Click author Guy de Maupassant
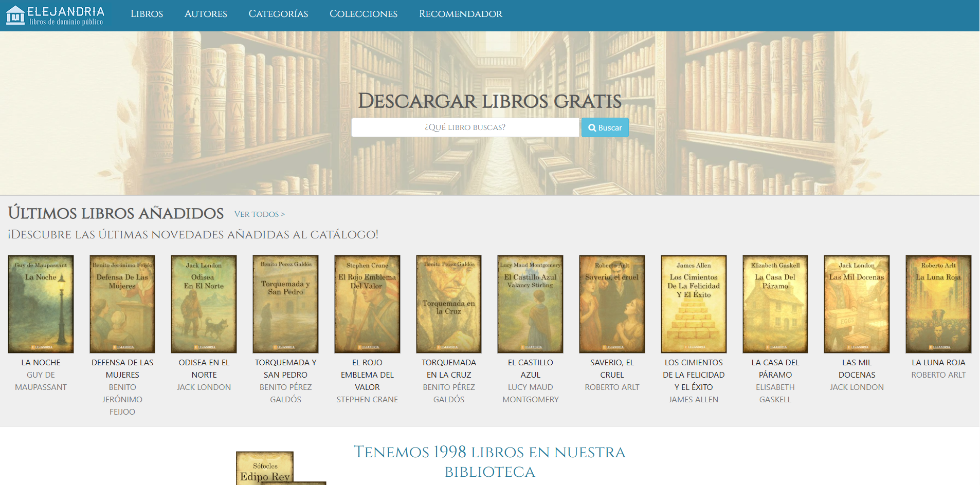980x485 pixels. click(41, 381)
